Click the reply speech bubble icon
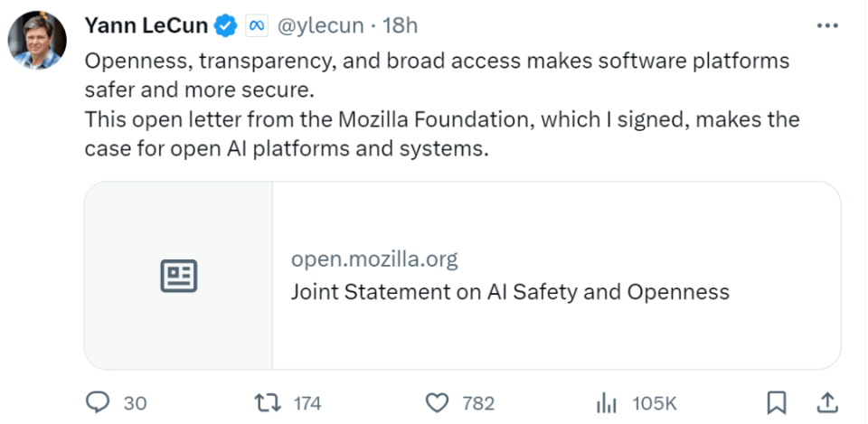The image size is (868, 424). coord(98,402)
